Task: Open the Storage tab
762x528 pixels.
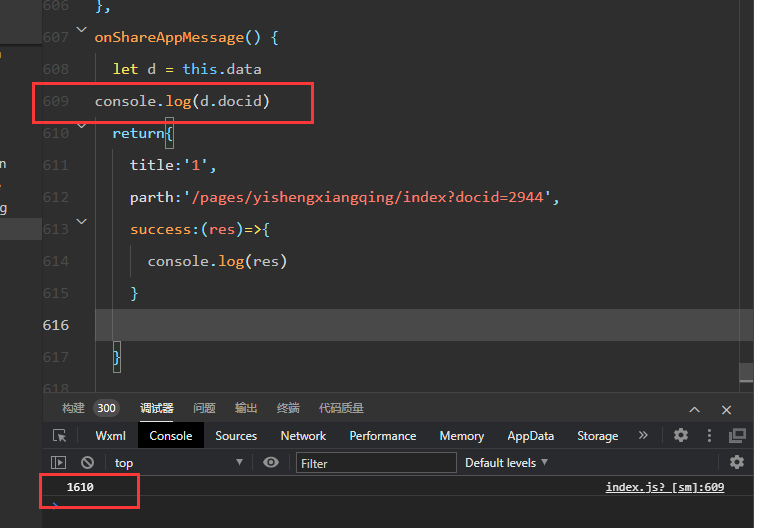Action: [598, 436]
